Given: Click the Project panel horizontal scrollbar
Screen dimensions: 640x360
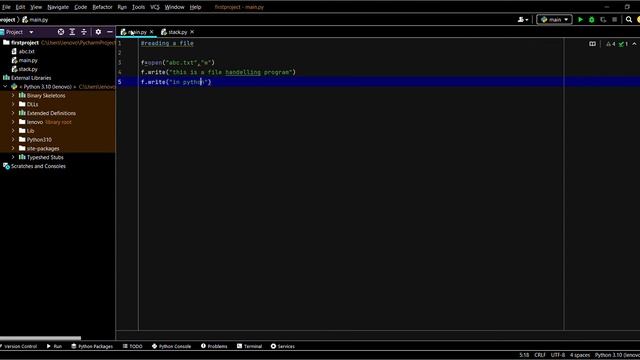Looking at the screenshot, I should click(40, 338).
